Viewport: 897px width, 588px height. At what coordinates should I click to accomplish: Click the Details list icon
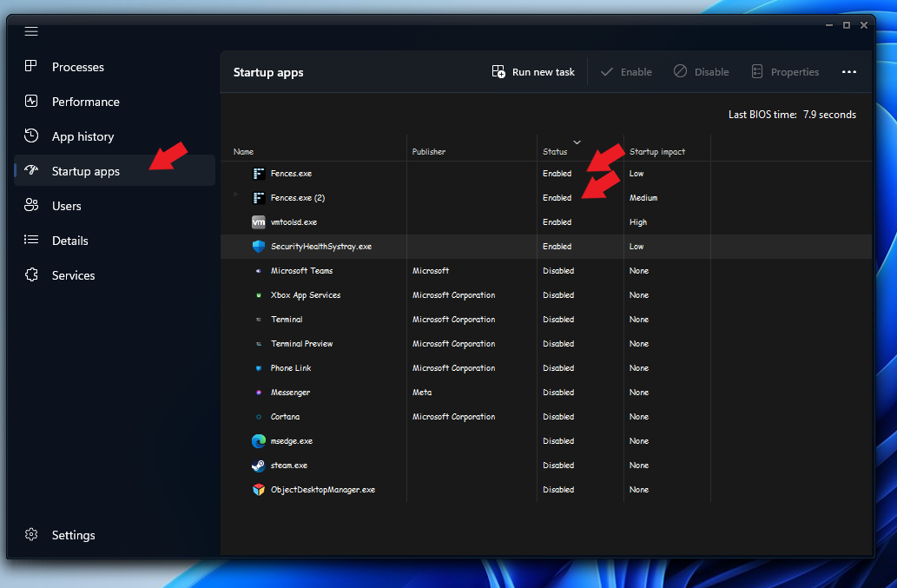31,240
